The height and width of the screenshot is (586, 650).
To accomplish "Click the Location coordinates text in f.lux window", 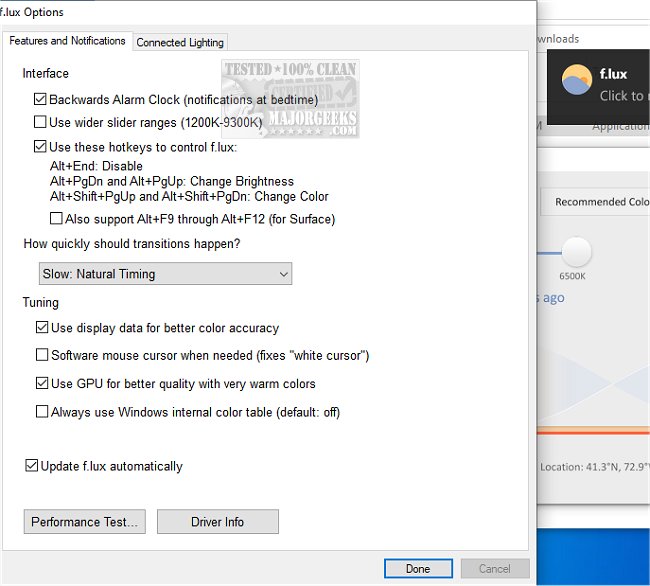I will point(595,467).
